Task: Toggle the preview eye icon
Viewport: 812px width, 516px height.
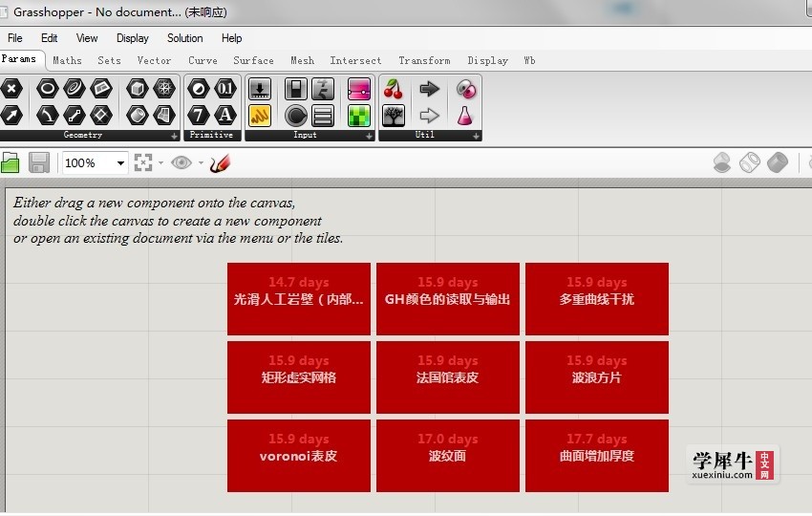Action: (x=182, y=162)
